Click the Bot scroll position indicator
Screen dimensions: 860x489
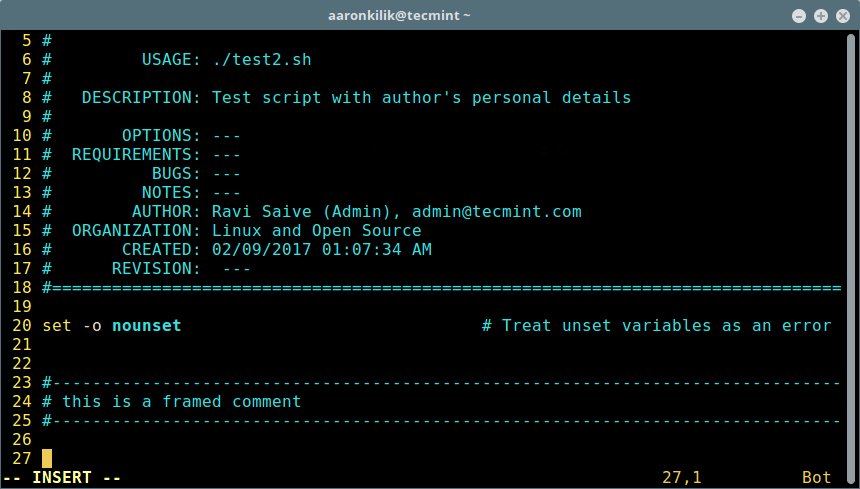[816, 478]
